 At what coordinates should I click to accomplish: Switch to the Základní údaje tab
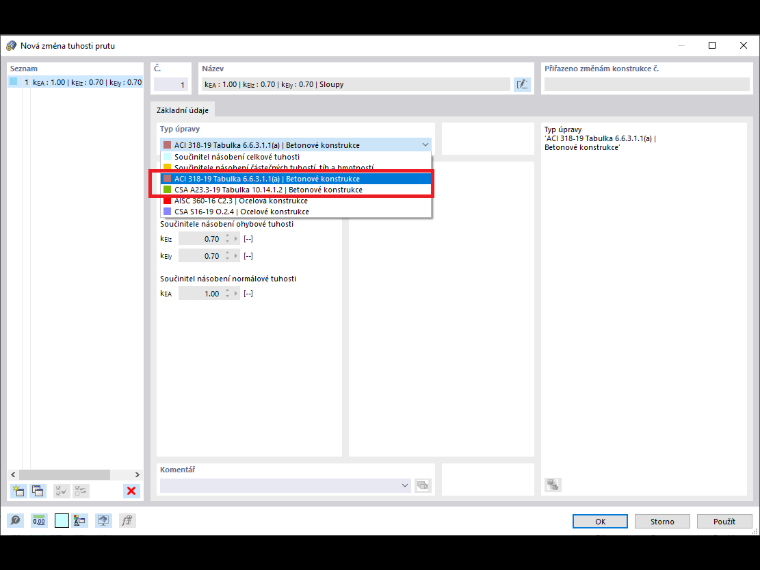(x=182, y=110)
